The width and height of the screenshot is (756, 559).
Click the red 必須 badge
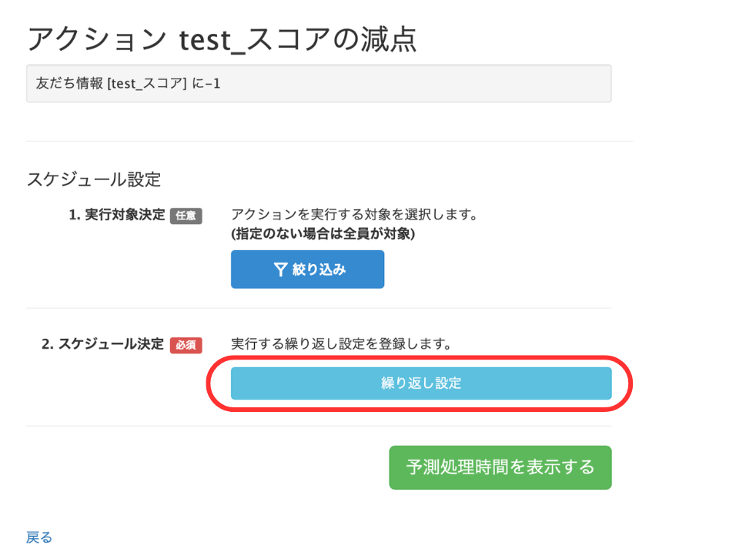(x=186, y=345)
